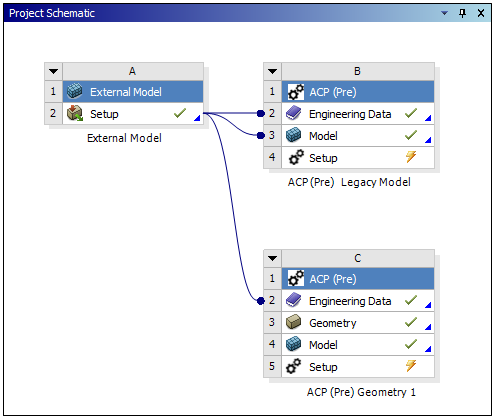Image resolution: width=495 pixels, height=419 pixels.
Task: Click the green checkmark on system A Setup
Action: pos(180,113)
